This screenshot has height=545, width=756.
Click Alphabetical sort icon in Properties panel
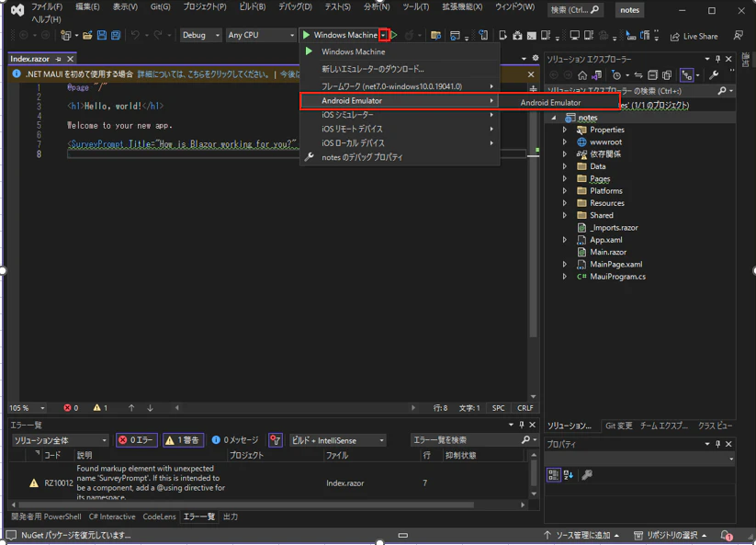tap(569, 475)
